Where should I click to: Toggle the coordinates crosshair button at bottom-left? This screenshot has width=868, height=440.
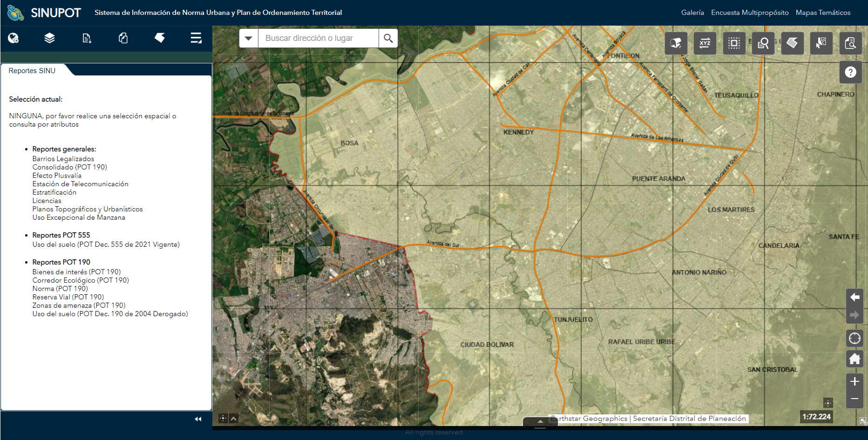(223, 419)
